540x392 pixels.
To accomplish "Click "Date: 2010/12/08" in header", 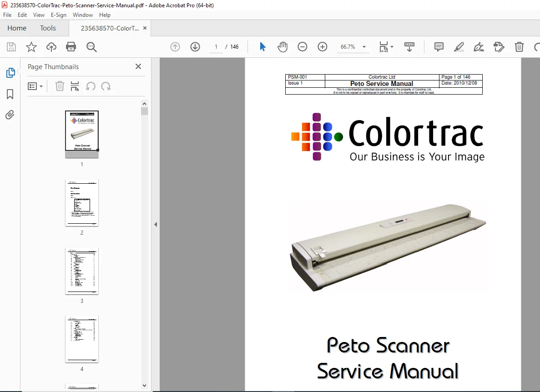I will [x=459, y=83].
